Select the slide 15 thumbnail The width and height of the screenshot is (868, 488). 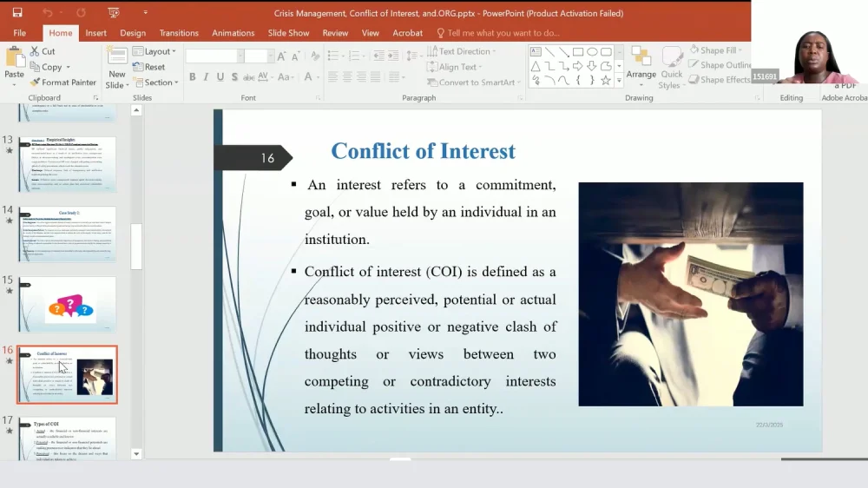(x=67, y=304)
